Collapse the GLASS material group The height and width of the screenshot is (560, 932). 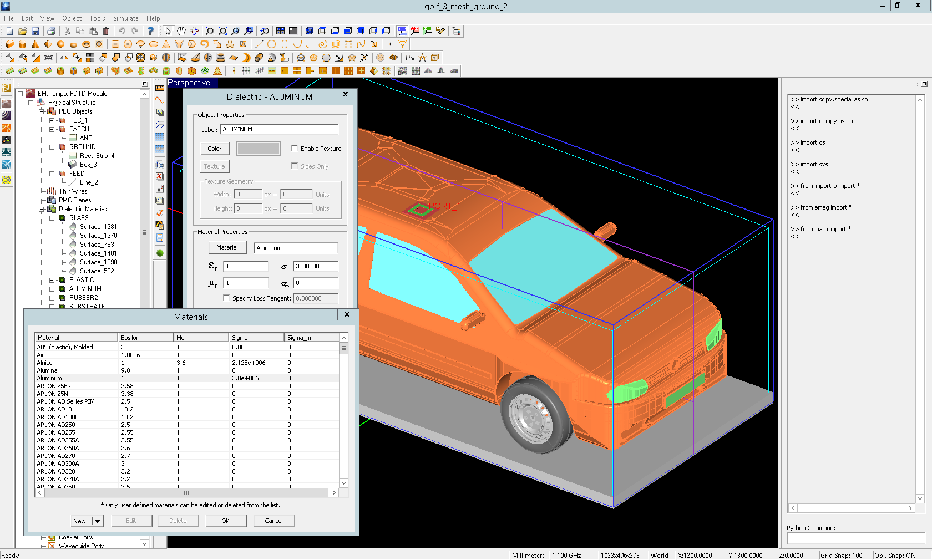52,218
